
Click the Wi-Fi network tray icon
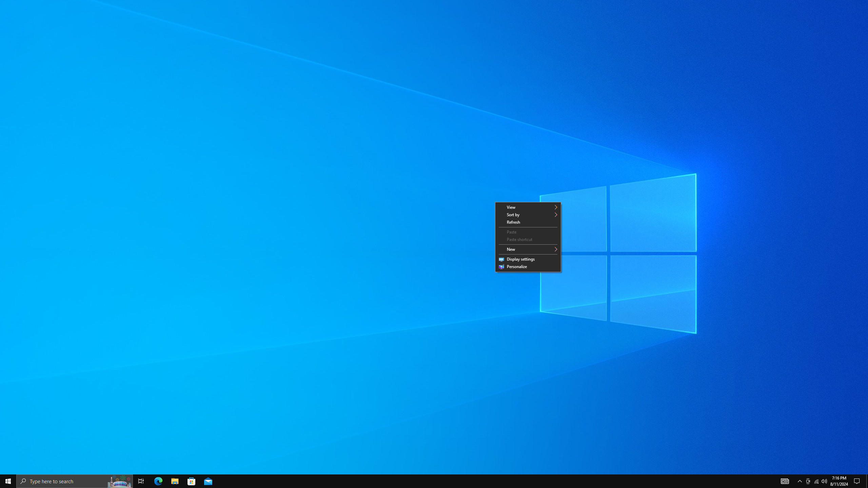click(816, 481)
